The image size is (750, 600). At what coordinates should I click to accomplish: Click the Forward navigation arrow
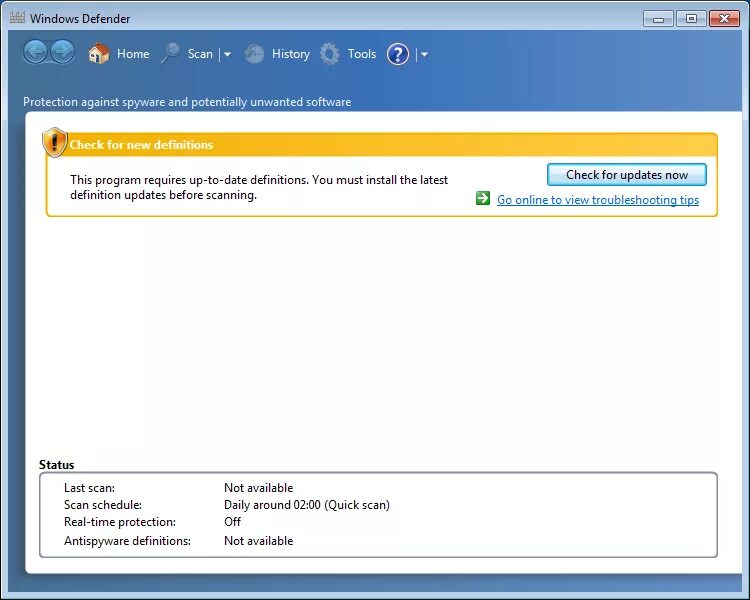[63, 52]
